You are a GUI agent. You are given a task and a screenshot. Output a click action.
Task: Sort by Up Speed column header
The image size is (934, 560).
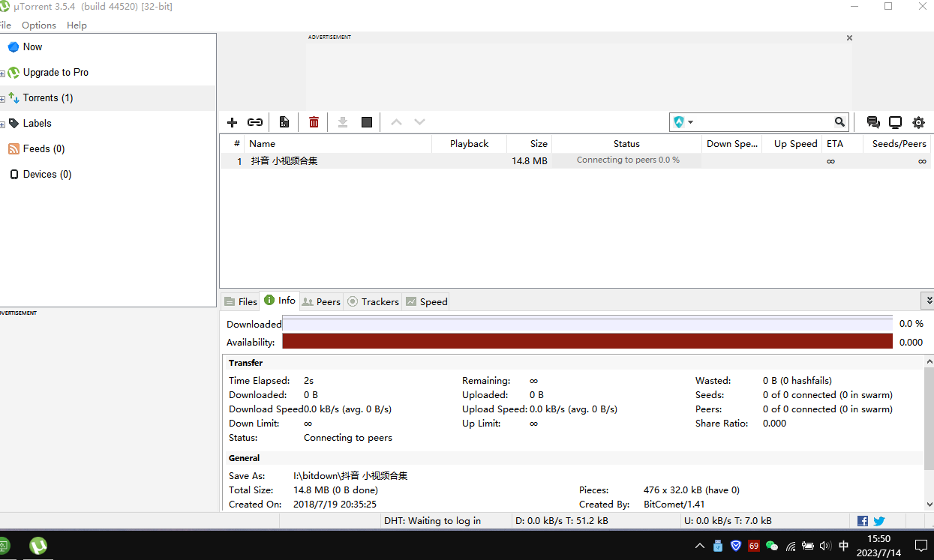(x=792, y=143)
